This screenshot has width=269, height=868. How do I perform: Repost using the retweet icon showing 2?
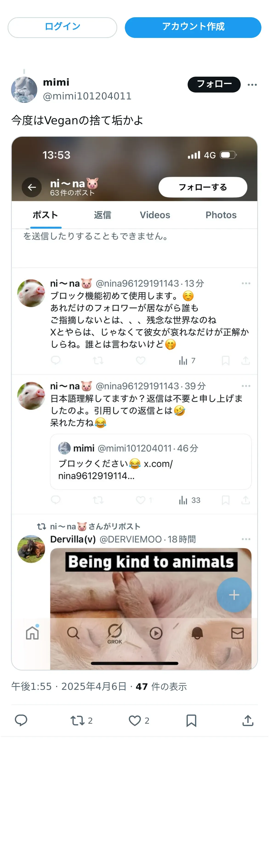click(x=81, y=720)
